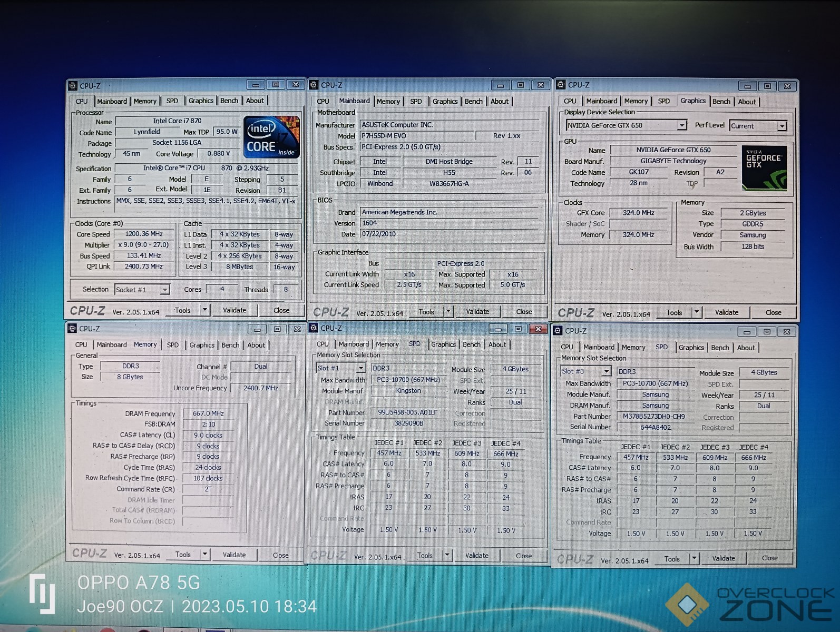Click Serial Number value 644A8402

pos(656,428)
